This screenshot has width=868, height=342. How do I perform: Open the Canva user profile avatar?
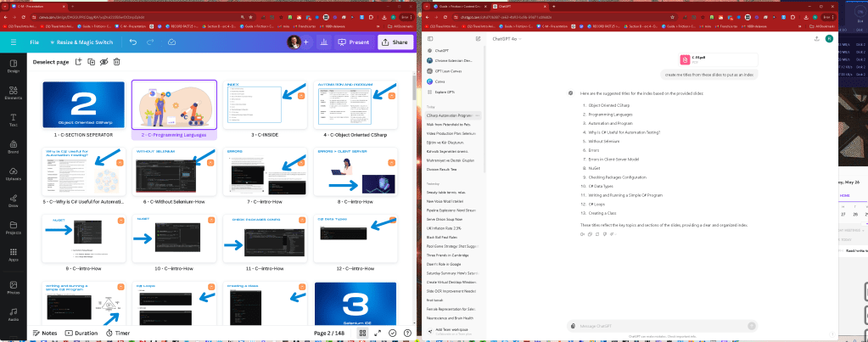(294, 42)
